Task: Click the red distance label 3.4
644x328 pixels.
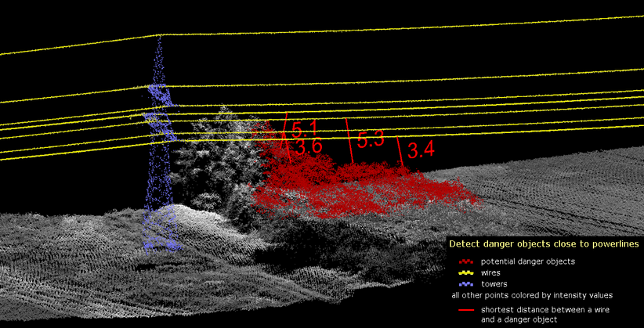Action: pos(421,151)
